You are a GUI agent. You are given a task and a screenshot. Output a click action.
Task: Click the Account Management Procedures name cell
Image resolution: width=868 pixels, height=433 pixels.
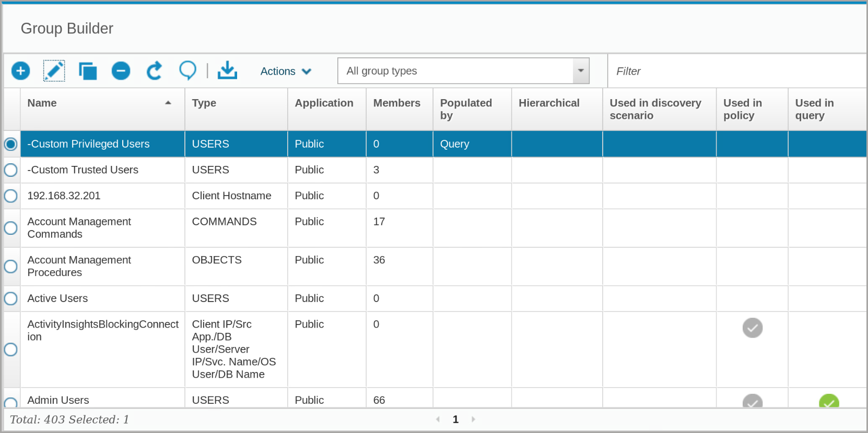click(102, 267)
